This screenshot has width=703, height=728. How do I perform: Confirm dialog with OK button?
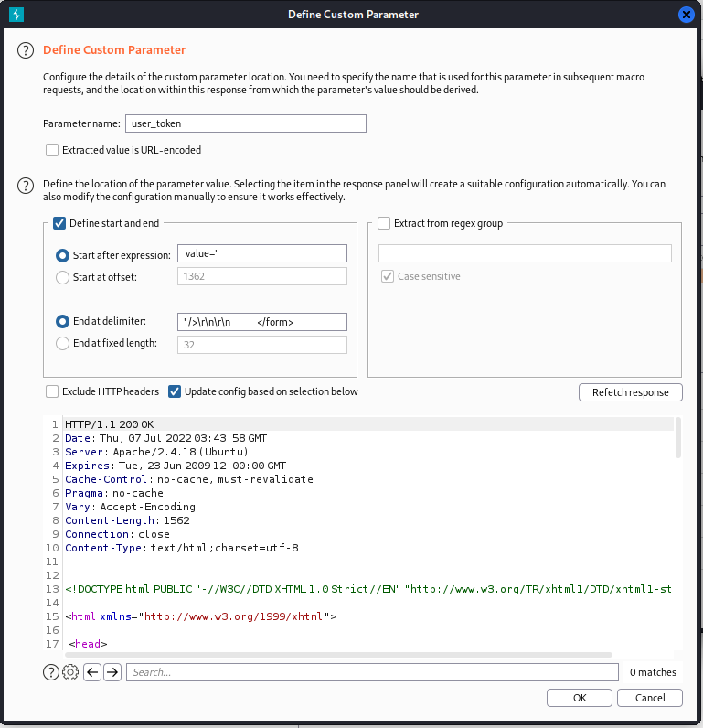[x=580, y=698]
